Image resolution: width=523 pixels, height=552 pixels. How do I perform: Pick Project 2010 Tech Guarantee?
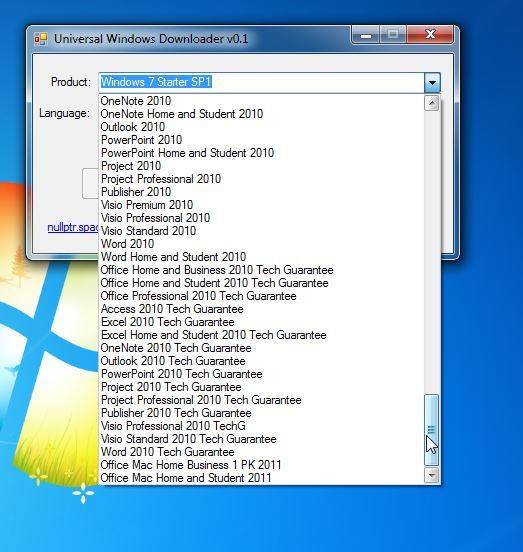point(262,387)
